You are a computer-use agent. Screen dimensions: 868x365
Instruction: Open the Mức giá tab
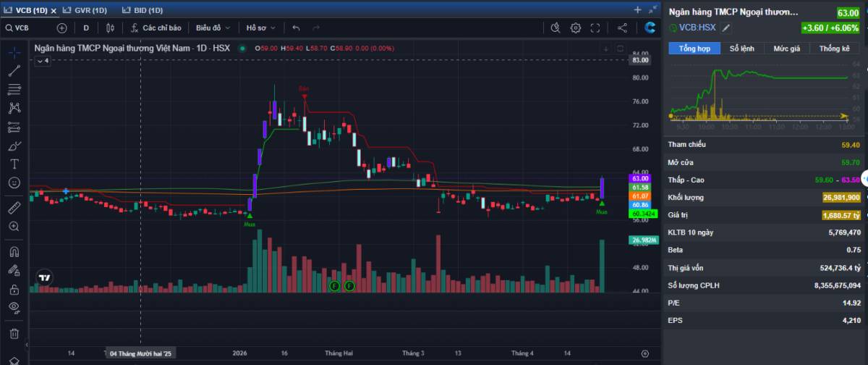coord(786,49)
